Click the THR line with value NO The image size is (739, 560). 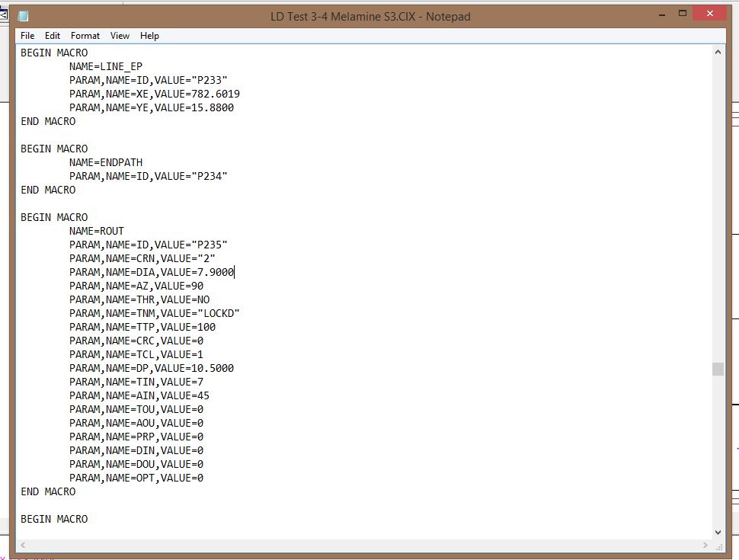point(139,299)
